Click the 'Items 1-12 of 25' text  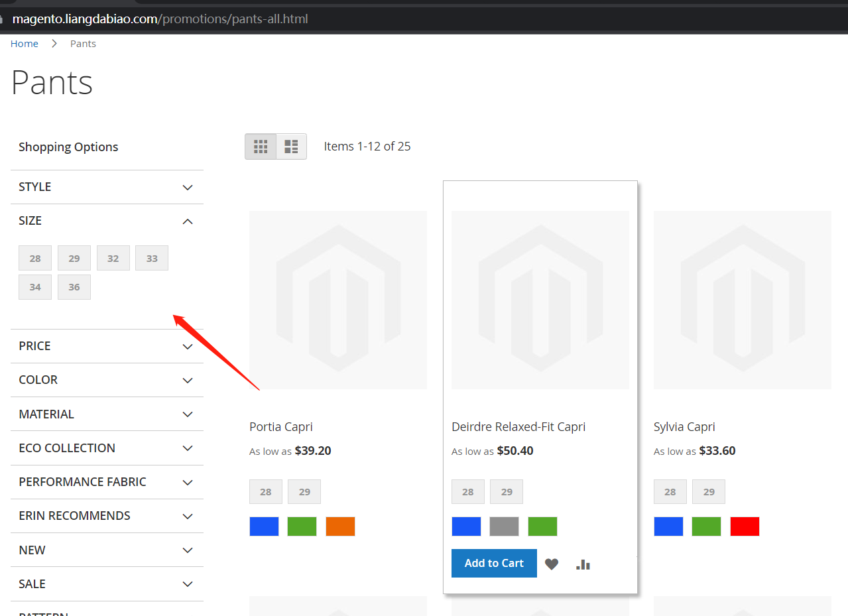click(x=367, y=147)
